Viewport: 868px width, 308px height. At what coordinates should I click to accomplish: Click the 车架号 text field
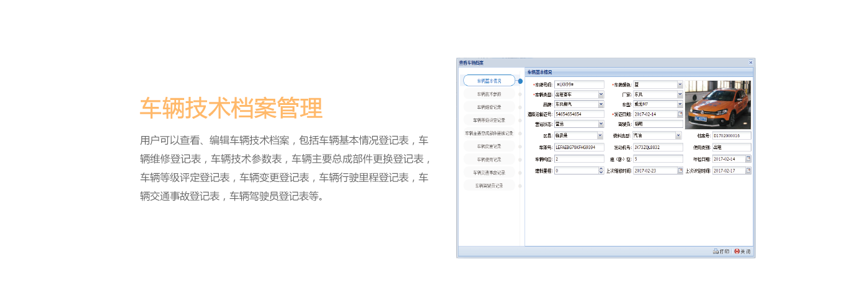coord(578,148)
